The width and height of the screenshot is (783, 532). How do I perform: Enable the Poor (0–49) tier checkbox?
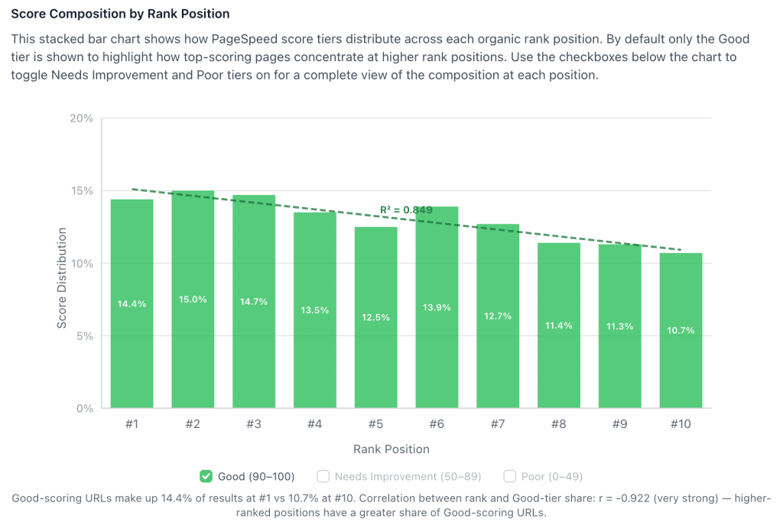coord(509,475)
